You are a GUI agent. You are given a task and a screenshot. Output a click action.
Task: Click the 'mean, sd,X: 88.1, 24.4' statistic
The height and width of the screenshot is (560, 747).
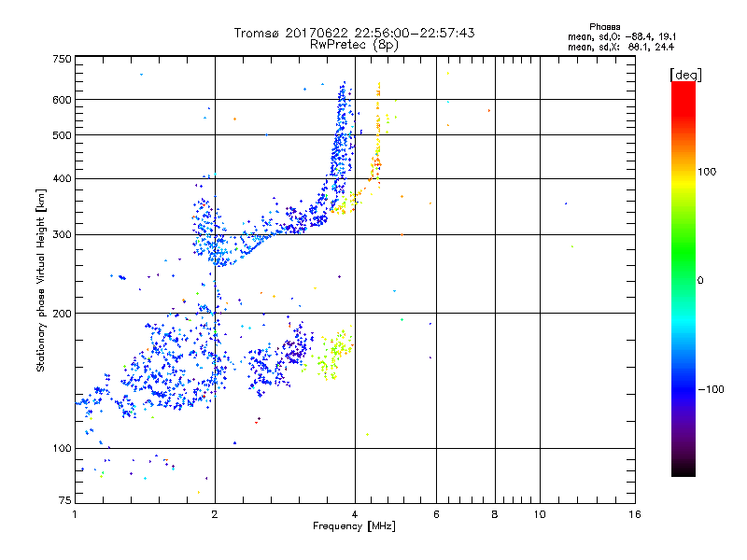point(621,47)
